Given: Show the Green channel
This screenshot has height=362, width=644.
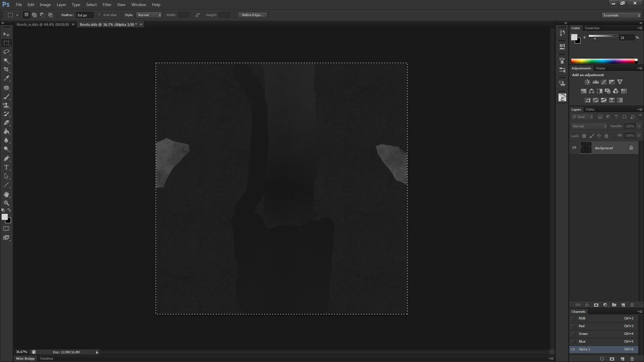Looking at the screenshot, I should coord(573,334).
